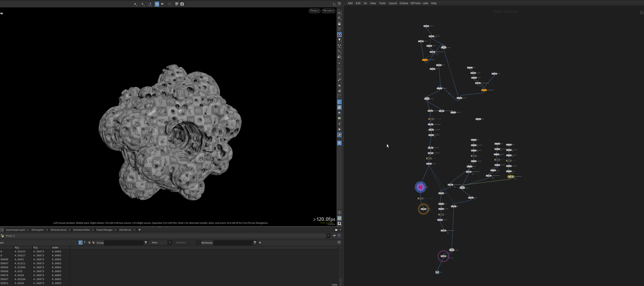This screenshot has width=644, height=286.
Task: Click into the Group input field
Action: 124,242
